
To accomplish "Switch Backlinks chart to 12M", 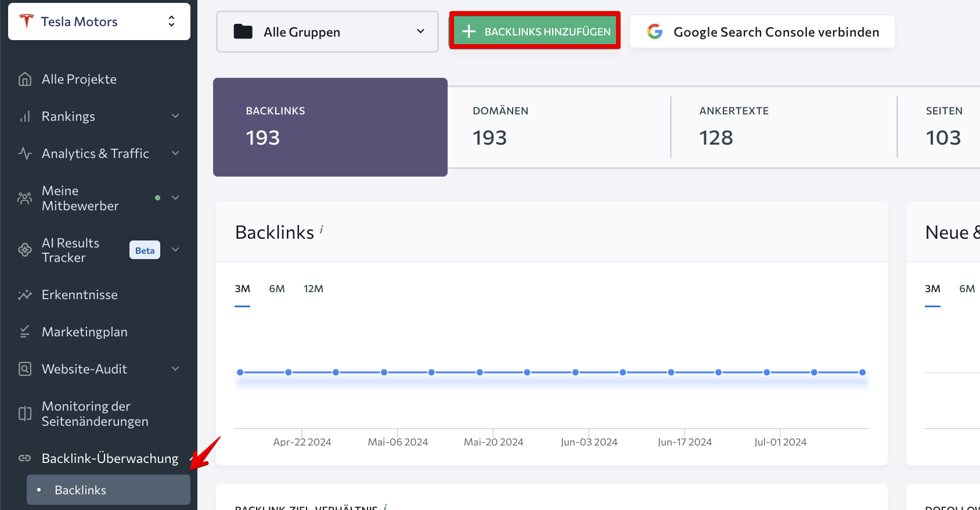I will pos(314,289).
